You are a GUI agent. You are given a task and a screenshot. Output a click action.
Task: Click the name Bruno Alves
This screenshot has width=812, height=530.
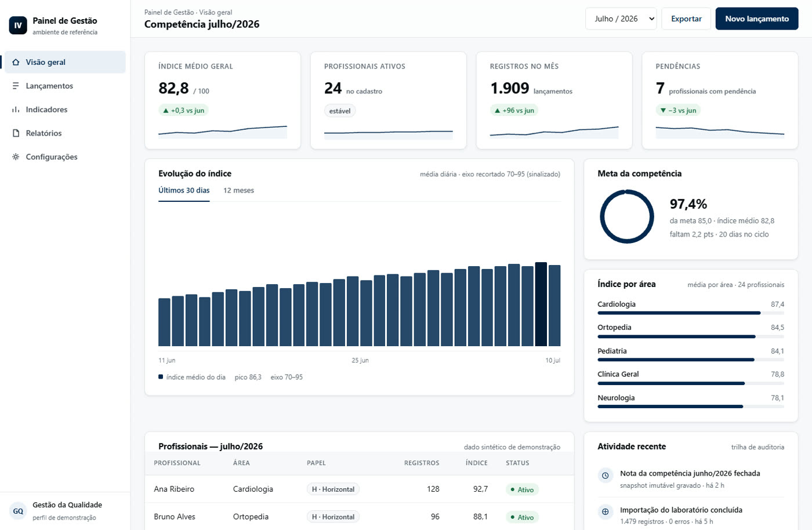(x=175, y=517)
